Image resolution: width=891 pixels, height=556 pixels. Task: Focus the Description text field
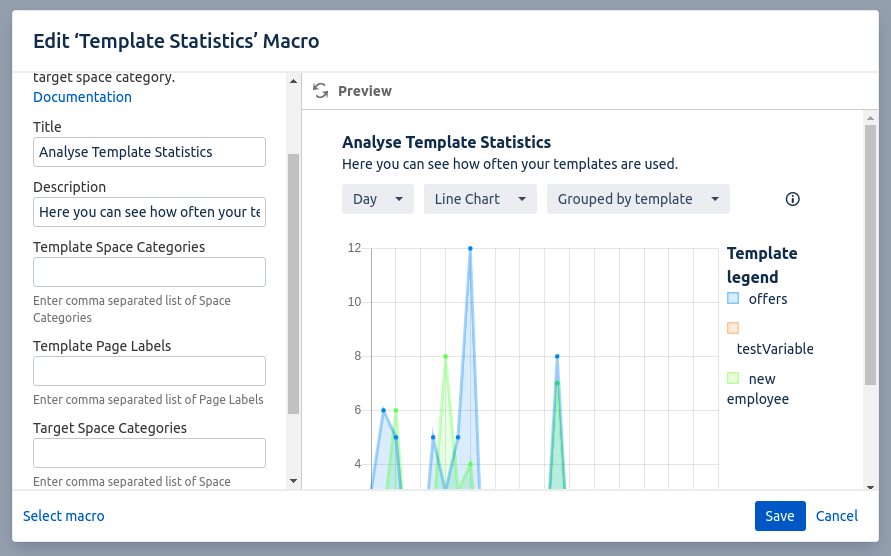pyautogui.click(x=149, y=212)
